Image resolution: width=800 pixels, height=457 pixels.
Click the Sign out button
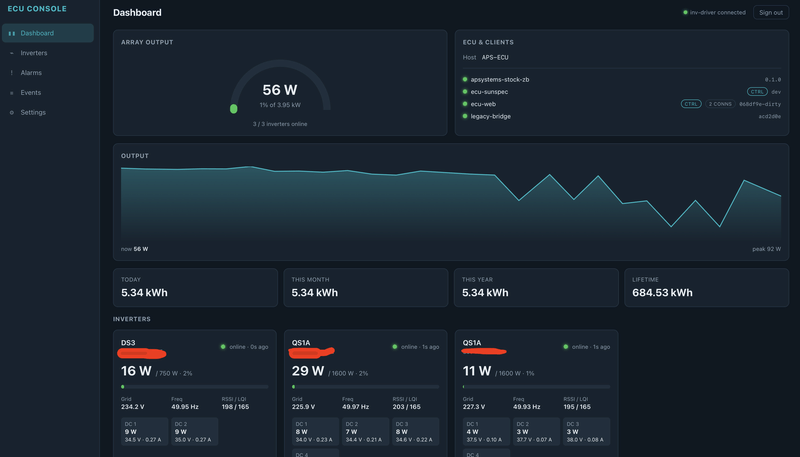click(770, 12)
